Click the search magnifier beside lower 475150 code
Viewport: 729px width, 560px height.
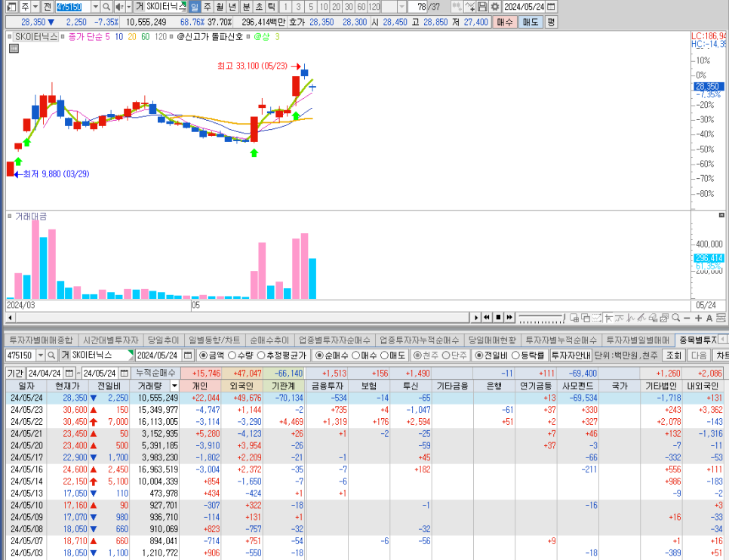click(51, 355)
